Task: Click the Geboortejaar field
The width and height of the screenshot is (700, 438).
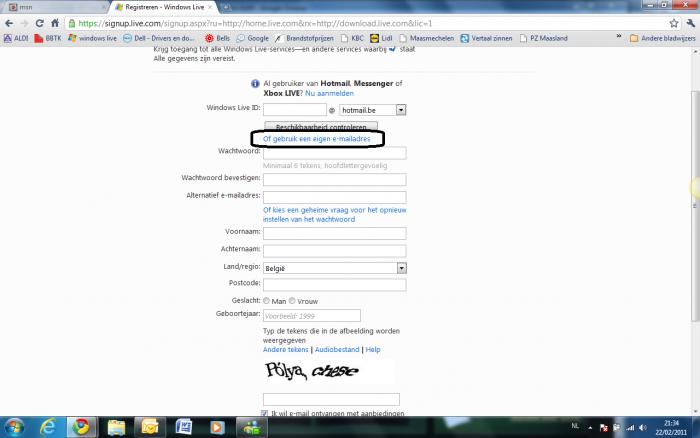Action: tap(312, 316)
